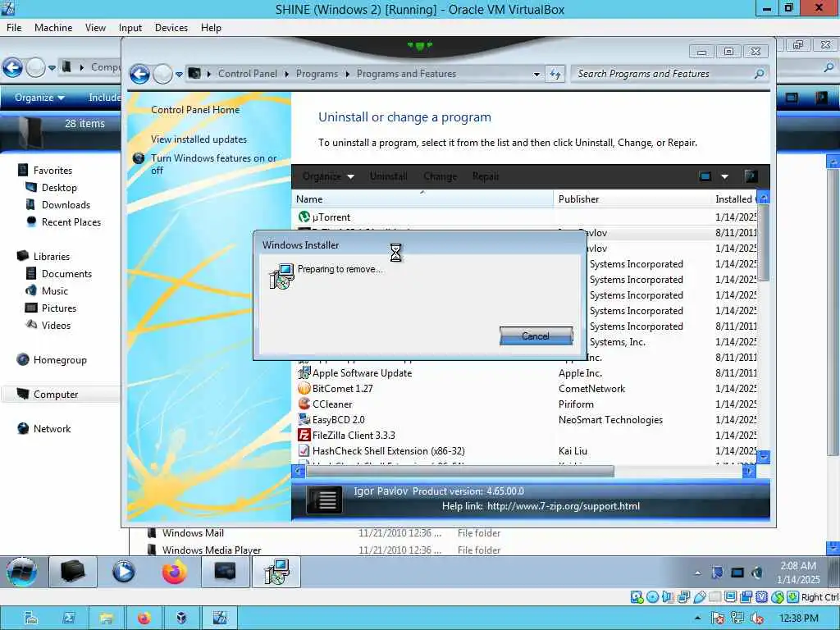Open Control Panel Home link

click(x=195, y=110)
